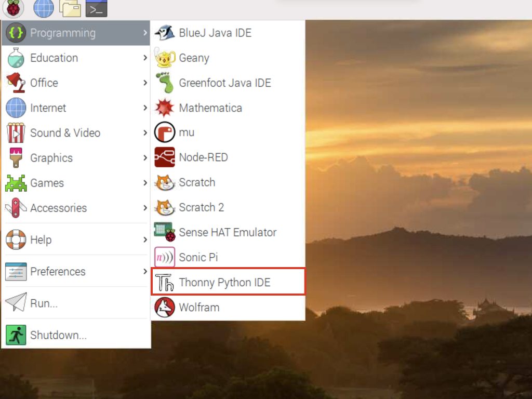
Task: Select the Help label text
Action: [x=41, y=240]
